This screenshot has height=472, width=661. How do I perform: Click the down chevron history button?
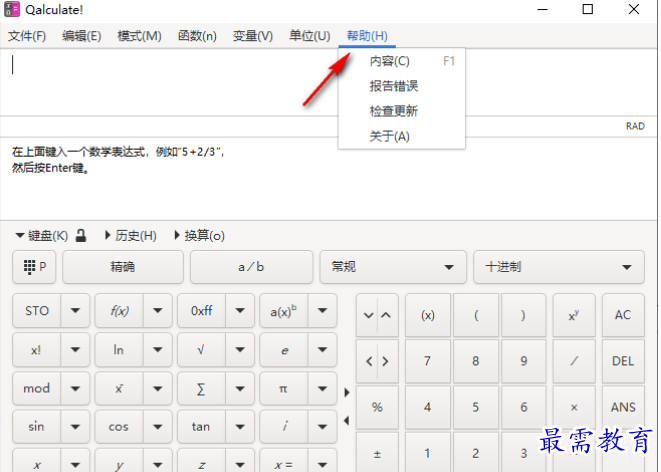coord(368,315)
